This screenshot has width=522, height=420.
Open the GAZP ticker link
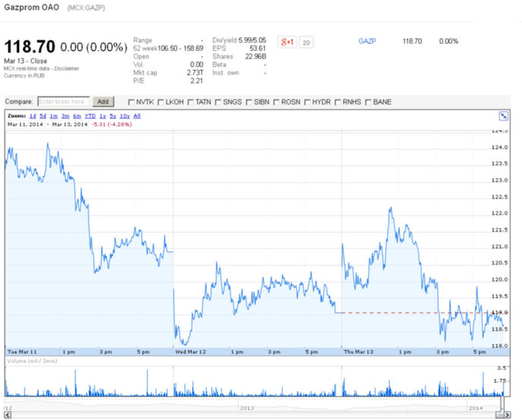click(x=367, y=41)
